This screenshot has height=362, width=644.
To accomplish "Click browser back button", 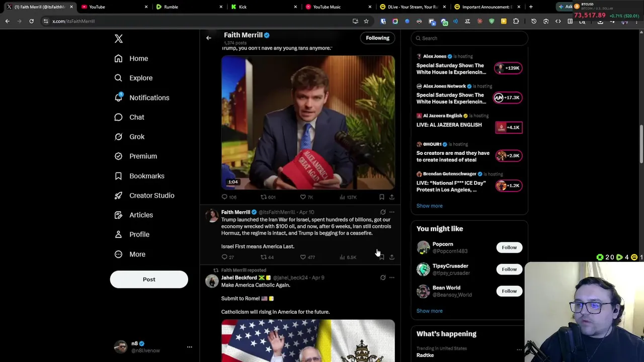I will (7, 21).
